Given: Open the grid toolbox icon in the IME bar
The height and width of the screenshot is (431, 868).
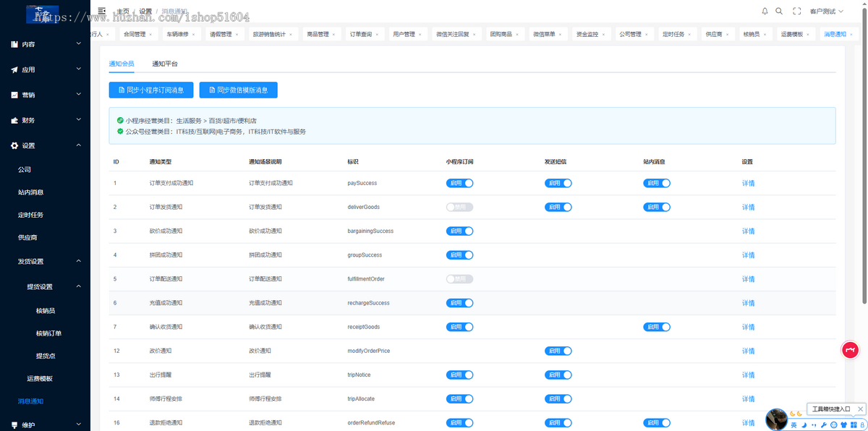Looking at the screenshot, I should [854, 424].
